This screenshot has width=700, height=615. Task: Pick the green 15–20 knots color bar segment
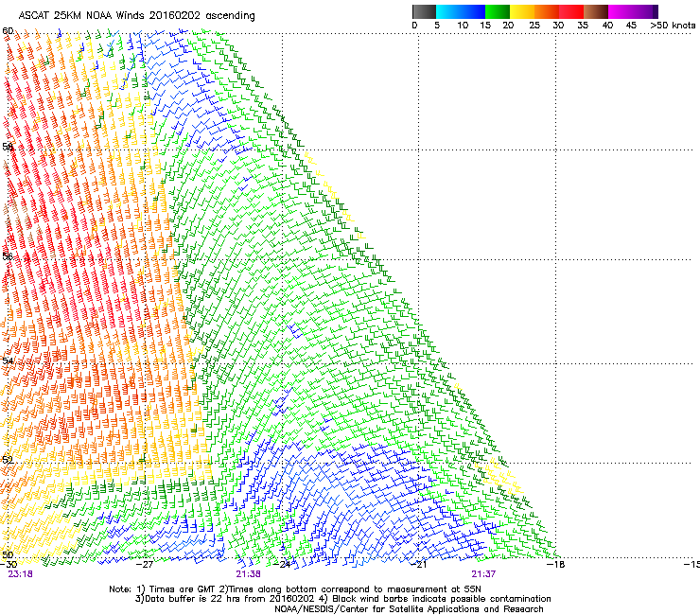tap(498, 11)
